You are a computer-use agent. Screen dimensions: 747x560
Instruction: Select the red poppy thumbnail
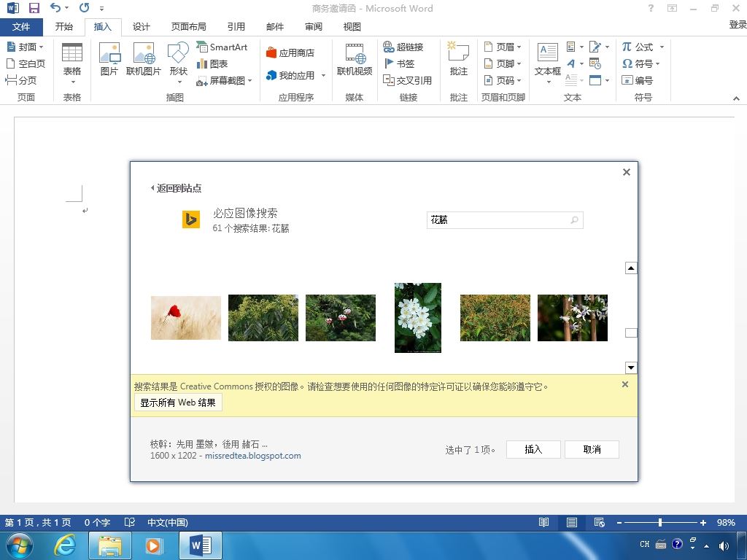tap(186, 318)
